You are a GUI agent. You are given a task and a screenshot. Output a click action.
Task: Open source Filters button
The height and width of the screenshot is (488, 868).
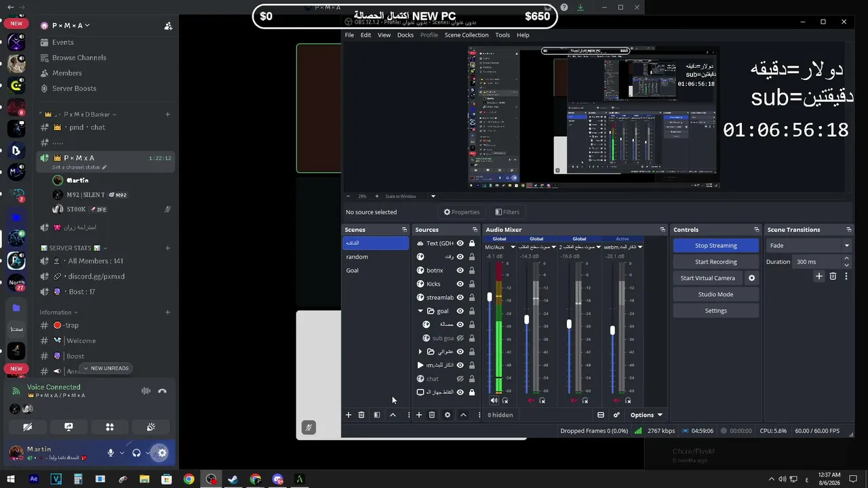507,212
